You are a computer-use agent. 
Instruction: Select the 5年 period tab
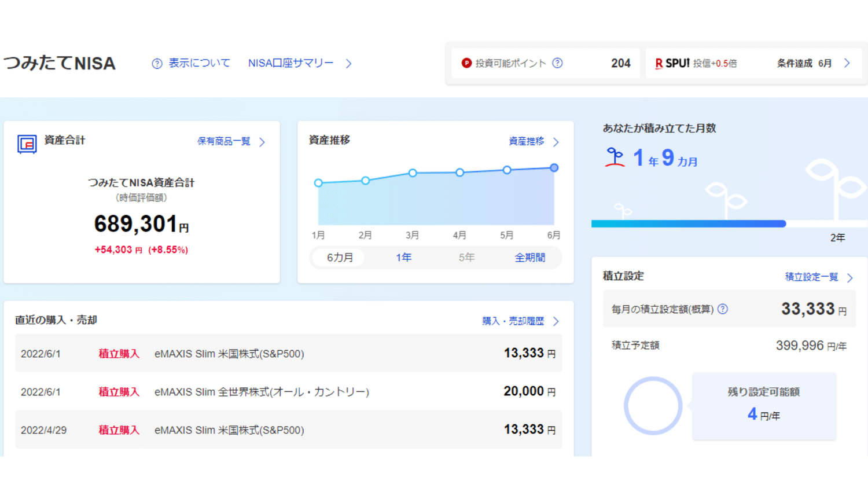(x=466, y=258)
